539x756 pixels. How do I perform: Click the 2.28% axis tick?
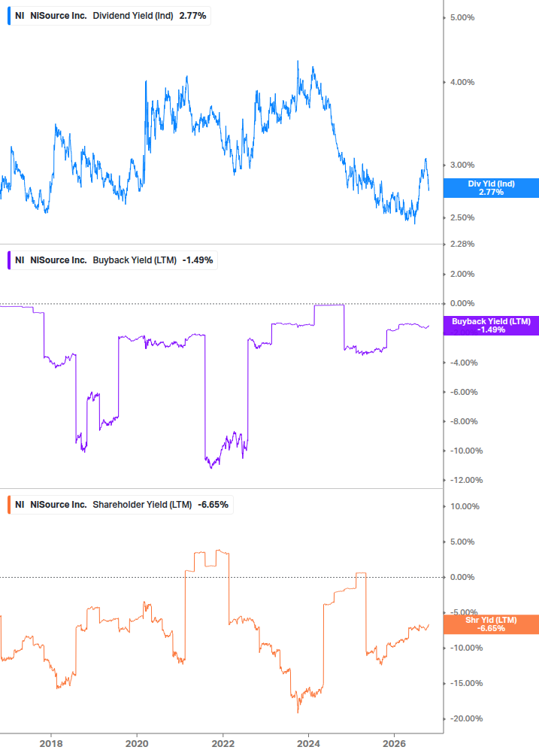pos(462,244)
